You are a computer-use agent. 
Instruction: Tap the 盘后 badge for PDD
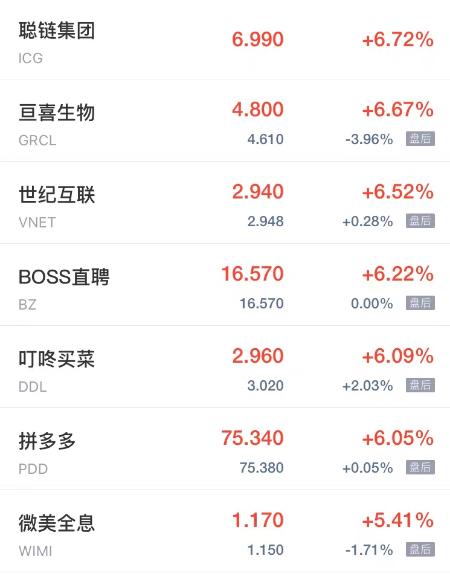tap(420, 467)
